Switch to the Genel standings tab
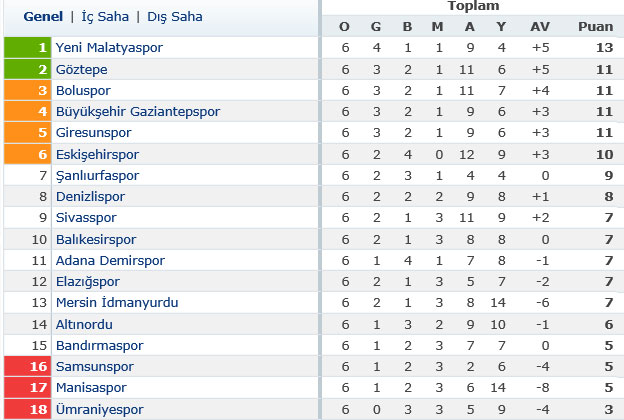624x420 pixels. tap(43, 17)
